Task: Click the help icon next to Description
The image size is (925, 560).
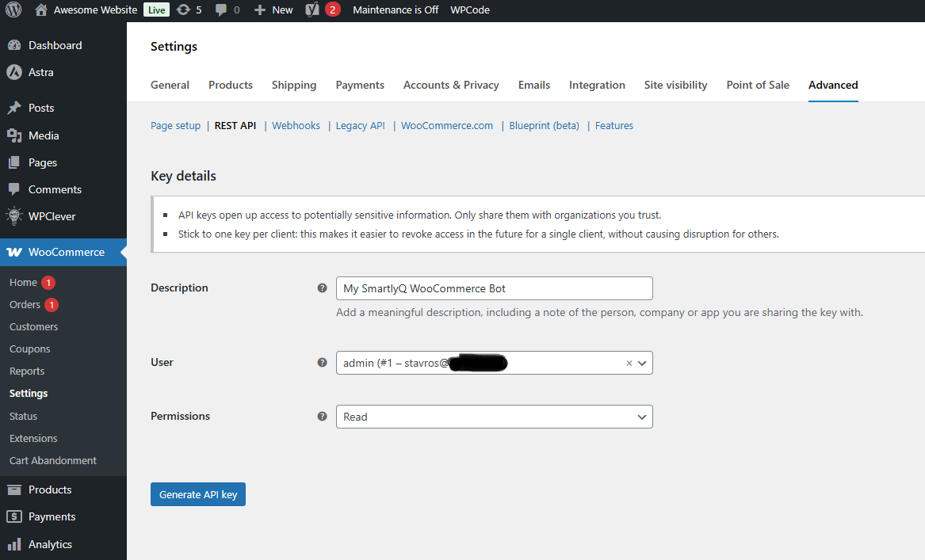Action: [322, 288]
